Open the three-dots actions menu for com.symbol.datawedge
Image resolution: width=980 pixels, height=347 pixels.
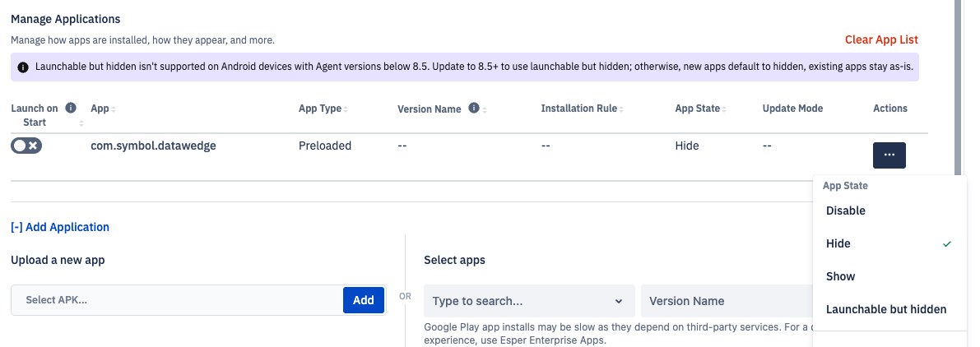(x=889, y=155)
